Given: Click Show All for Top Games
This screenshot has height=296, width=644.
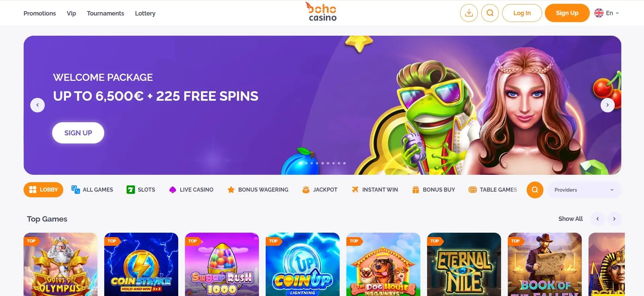Looking at the screenshot, I should click(570, 219).
